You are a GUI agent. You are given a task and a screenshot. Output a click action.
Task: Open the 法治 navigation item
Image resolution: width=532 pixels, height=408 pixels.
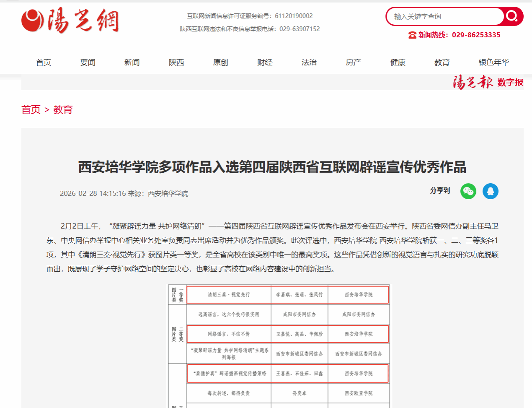[309, 62]
